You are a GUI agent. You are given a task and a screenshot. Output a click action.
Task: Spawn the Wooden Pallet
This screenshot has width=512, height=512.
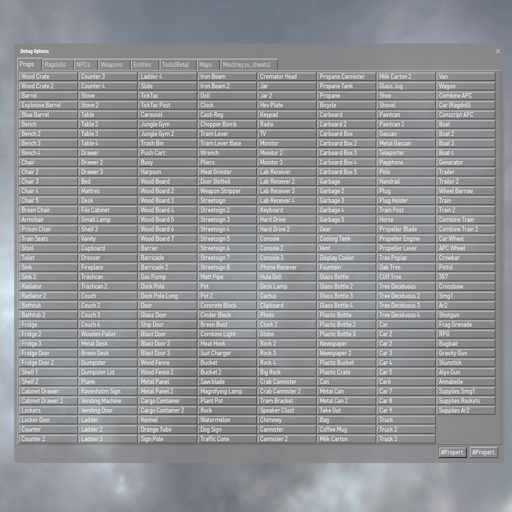(108, 334)
